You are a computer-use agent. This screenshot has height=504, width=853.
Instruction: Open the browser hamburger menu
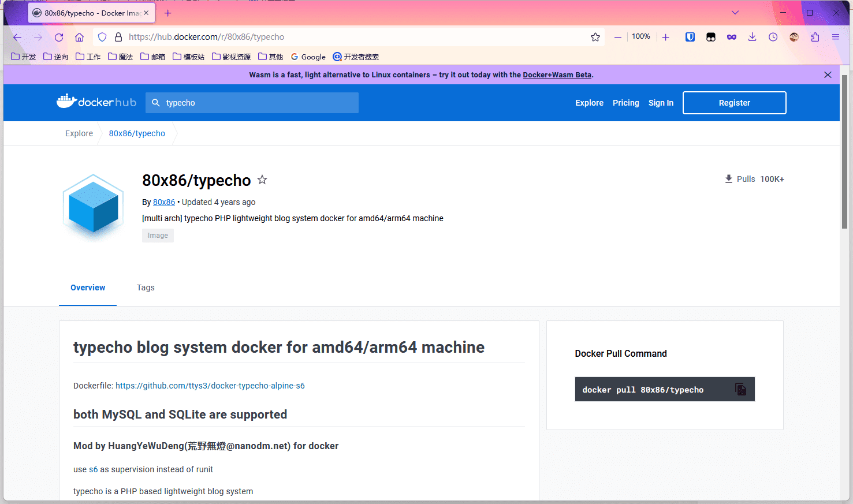(836, 37)
